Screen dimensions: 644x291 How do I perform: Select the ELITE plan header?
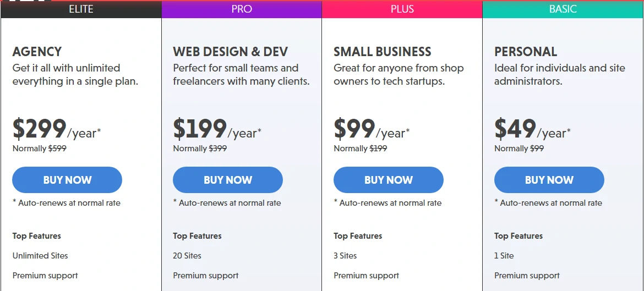[x=81, y=9]
